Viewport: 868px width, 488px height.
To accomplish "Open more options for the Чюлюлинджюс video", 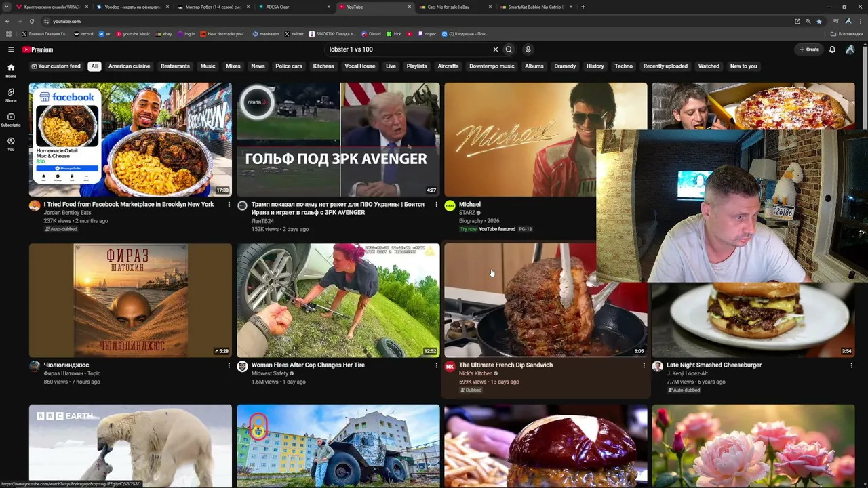I will (229, 365).
